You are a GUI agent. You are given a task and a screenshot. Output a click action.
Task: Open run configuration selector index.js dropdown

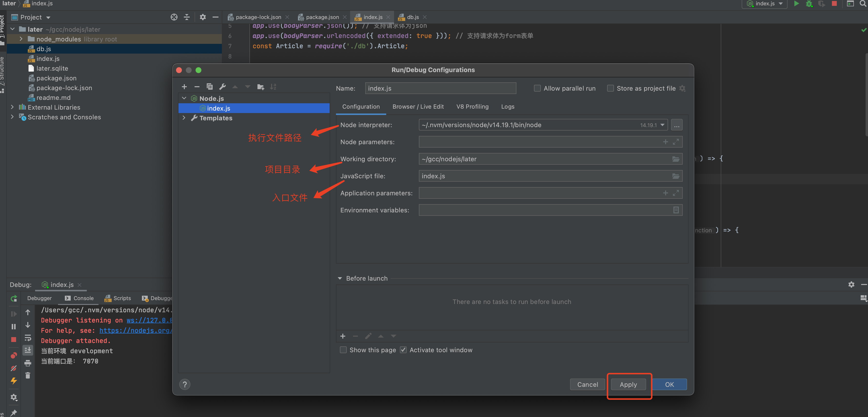coord(765,4)
